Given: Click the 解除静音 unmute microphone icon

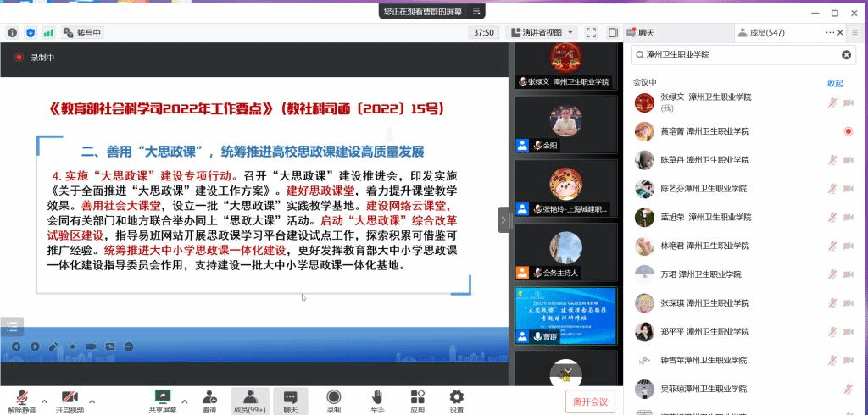Looking at the screenshot, I should click(21, 396).
